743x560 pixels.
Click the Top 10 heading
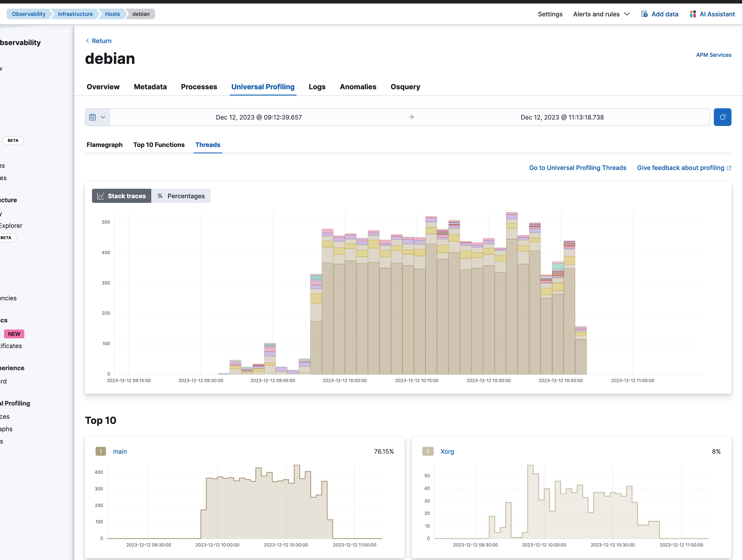100,420
